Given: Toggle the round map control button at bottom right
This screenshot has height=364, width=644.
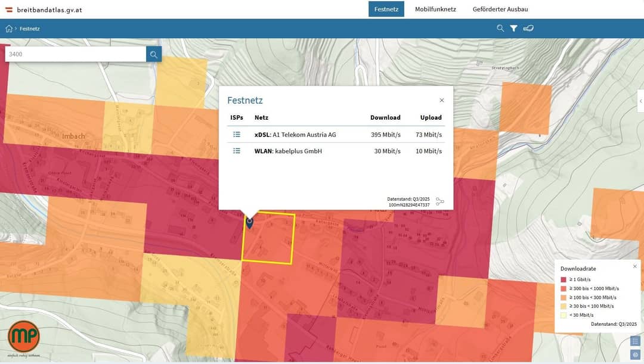Looking at the screenshot, I should [x=635, y=354].
